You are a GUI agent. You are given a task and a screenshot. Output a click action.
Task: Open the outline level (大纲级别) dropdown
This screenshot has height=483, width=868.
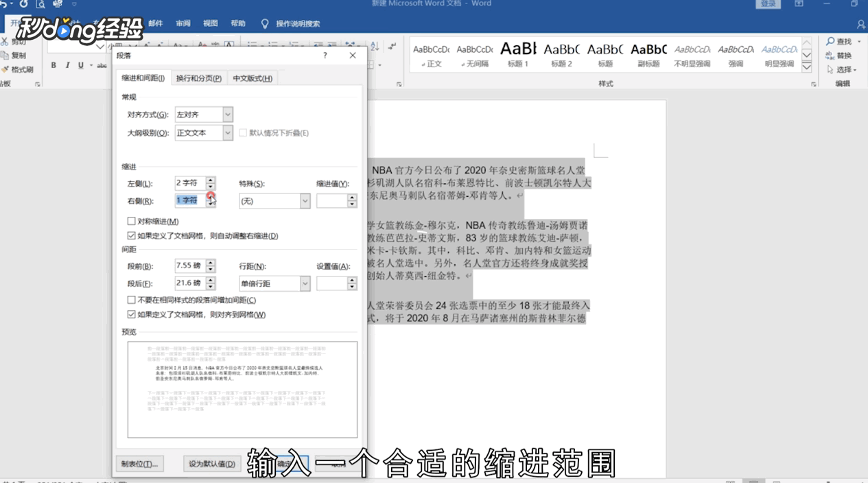[x=227, y=133]
